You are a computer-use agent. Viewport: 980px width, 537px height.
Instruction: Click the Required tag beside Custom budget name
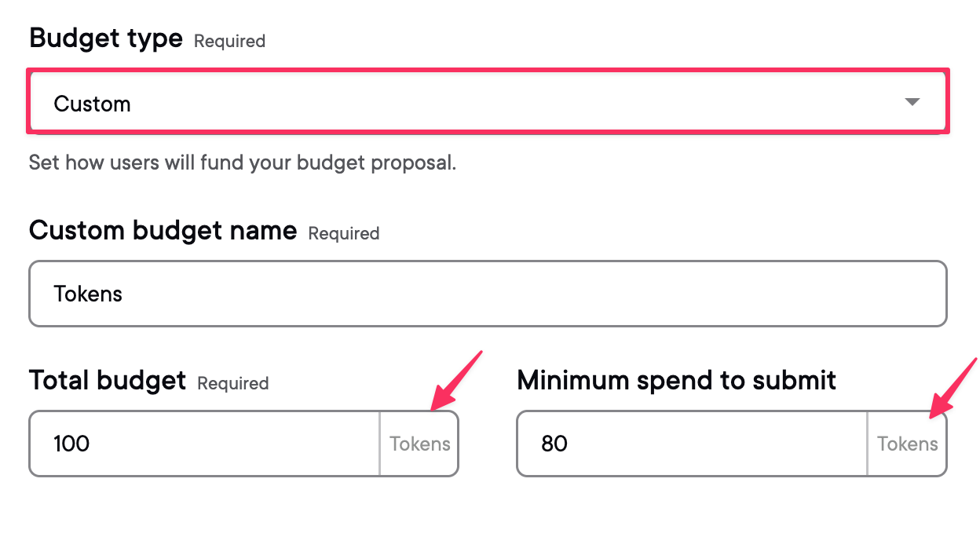(x=344, y=234)
